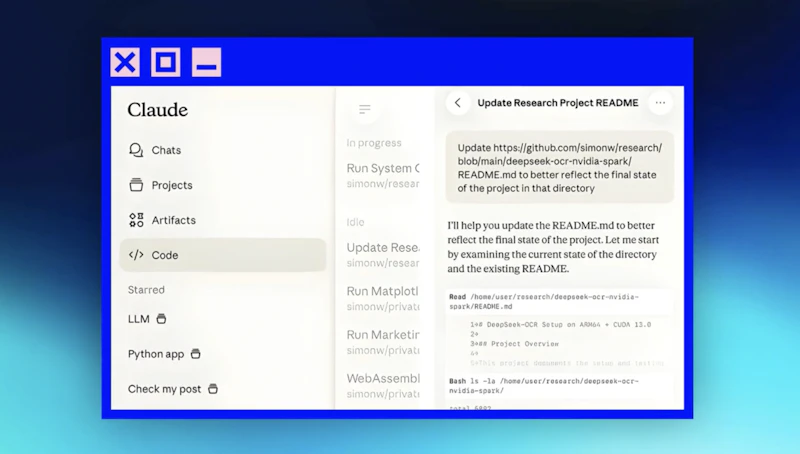The width and height of the screenshot is (800, 454).
Task: Open the Run Matplotlib session
Action: (x=383, y=298)
